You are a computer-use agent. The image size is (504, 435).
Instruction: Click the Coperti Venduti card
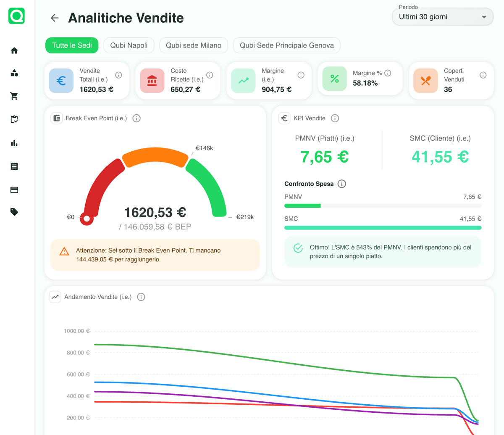[x=451, y=81]
